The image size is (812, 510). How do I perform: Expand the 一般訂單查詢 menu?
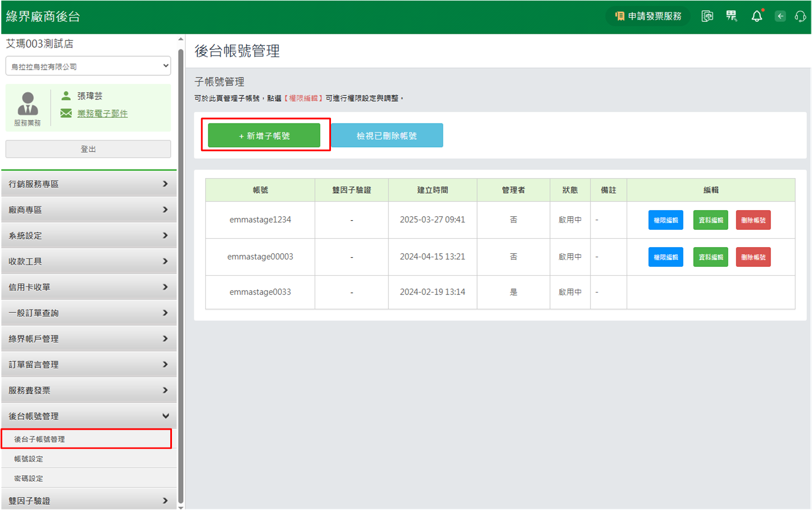point(89,313)
